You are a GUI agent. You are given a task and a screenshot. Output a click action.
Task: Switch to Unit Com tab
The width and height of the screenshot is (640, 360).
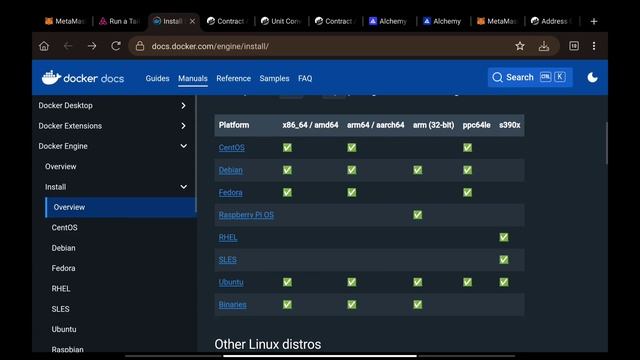281,21
